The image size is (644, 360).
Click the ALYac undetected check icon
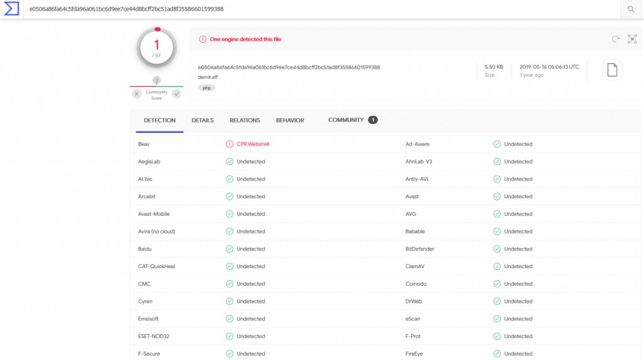(230, 179)
